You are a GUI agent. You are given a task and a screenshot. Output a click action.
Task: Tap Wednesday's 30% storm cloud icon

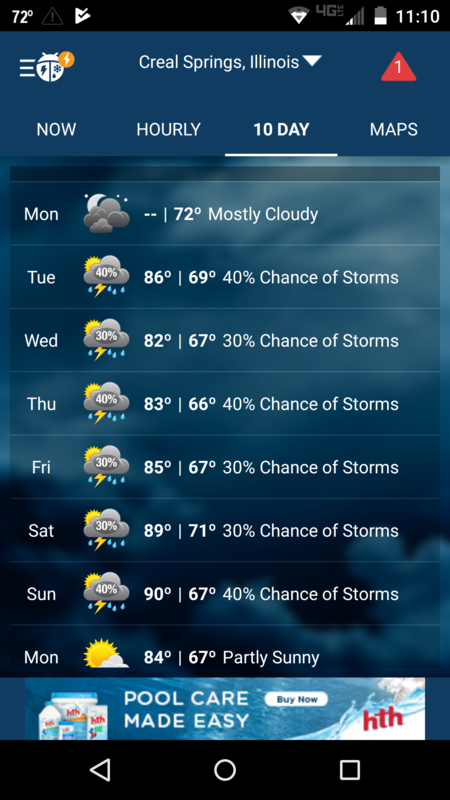[106, 340]
